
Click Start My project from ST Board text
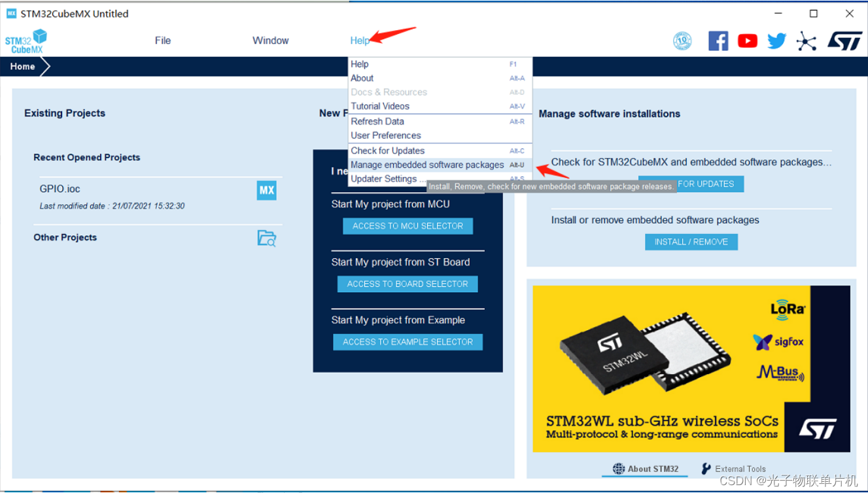pos(400,262)
